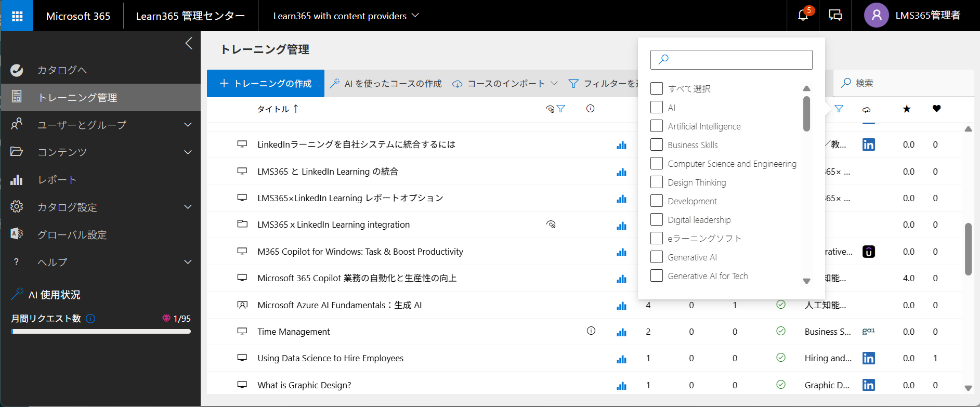
Task: Check the Development checkbox
Action: tap(657, 201)
